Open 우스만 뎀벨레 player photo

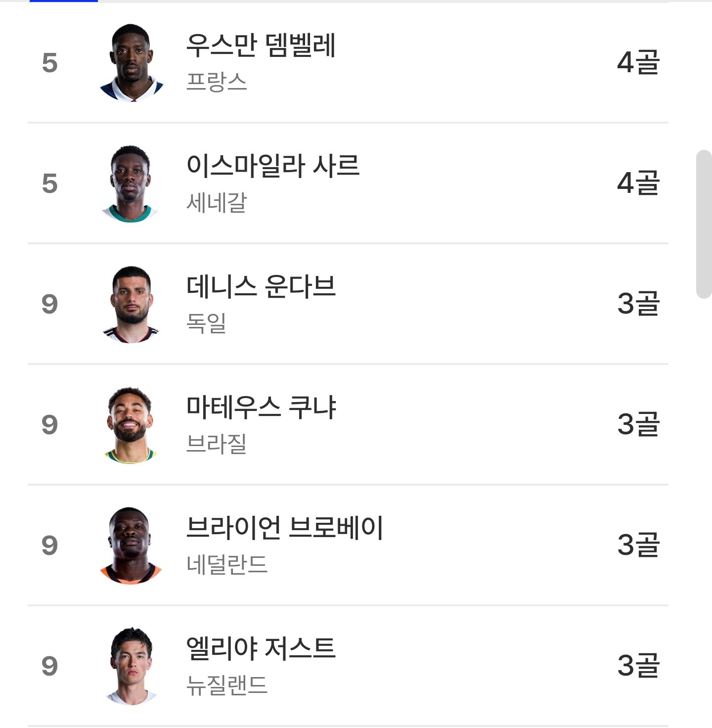pyautogui.click(x=131, y=63)
